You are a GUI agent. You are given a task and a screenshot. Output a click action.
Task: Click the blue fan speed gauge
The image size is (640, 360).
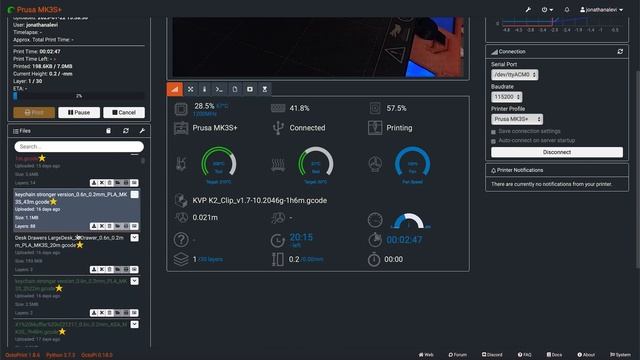tap(412, 164)
